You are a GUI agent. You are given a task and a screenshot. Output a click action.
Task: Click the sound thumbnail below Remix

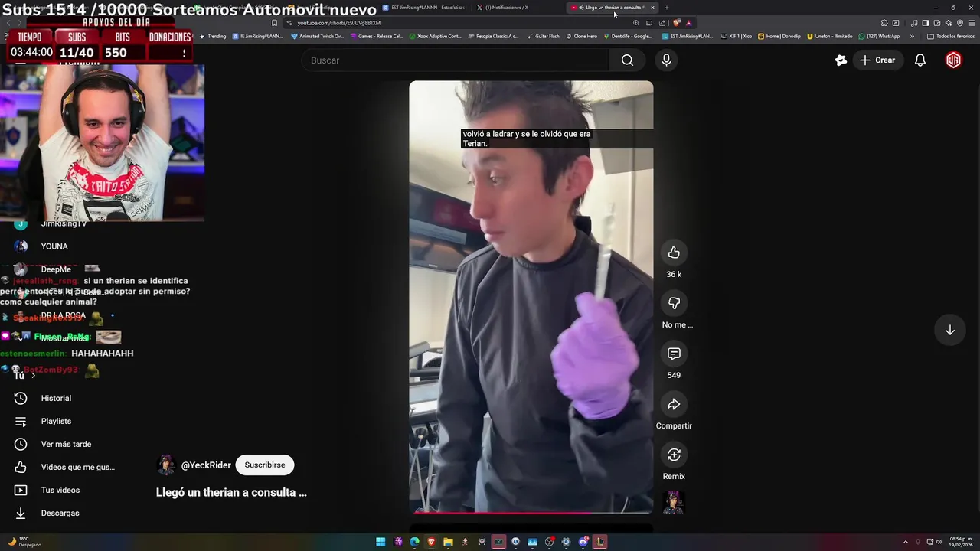[x=674, y=503]
